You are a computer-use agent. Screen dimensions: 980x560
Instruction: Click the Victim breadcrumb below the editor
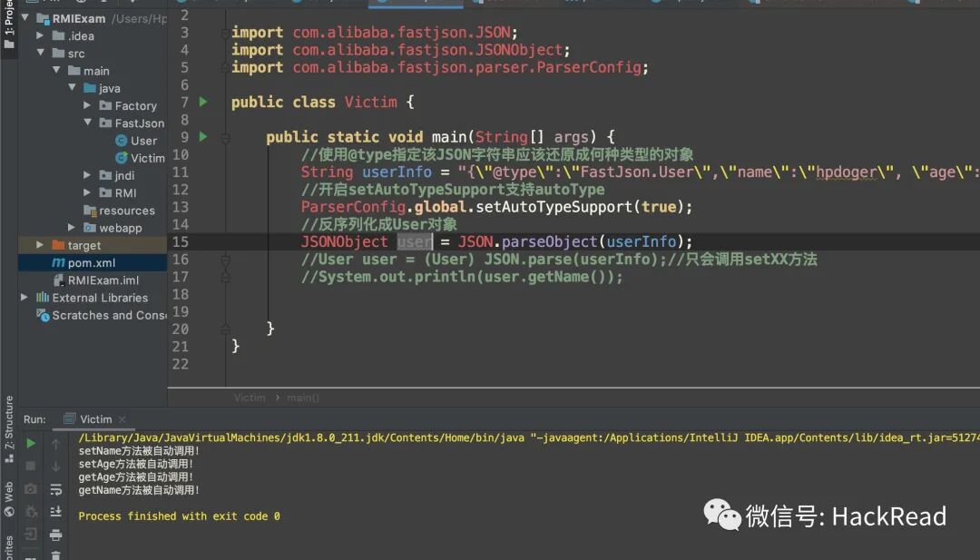(250, 398)
